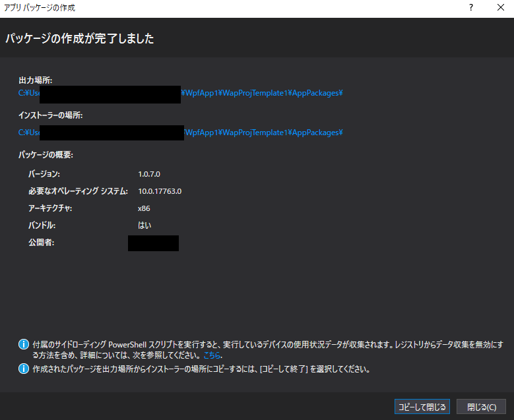Select the OS version value 10.0.17763.0
514x420 pixels.
click(160, 191)
